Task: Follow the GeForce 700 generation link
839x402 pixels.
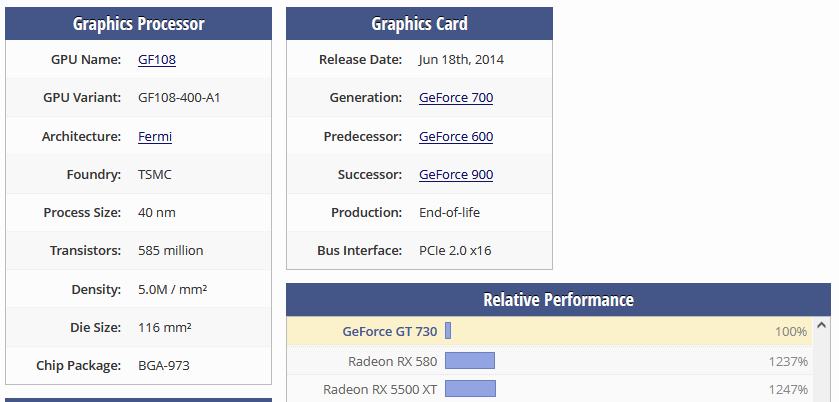Action: tap(456, 97)
